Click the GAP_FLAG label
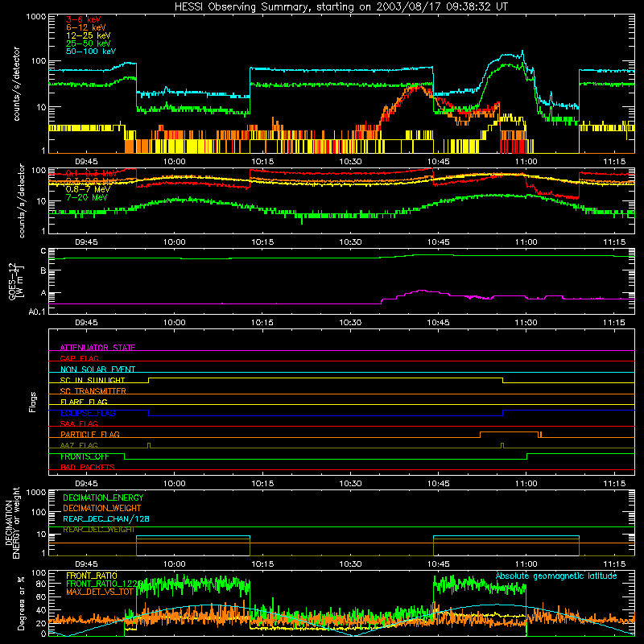This screenshot has height=644, width=644. [79, 358]
